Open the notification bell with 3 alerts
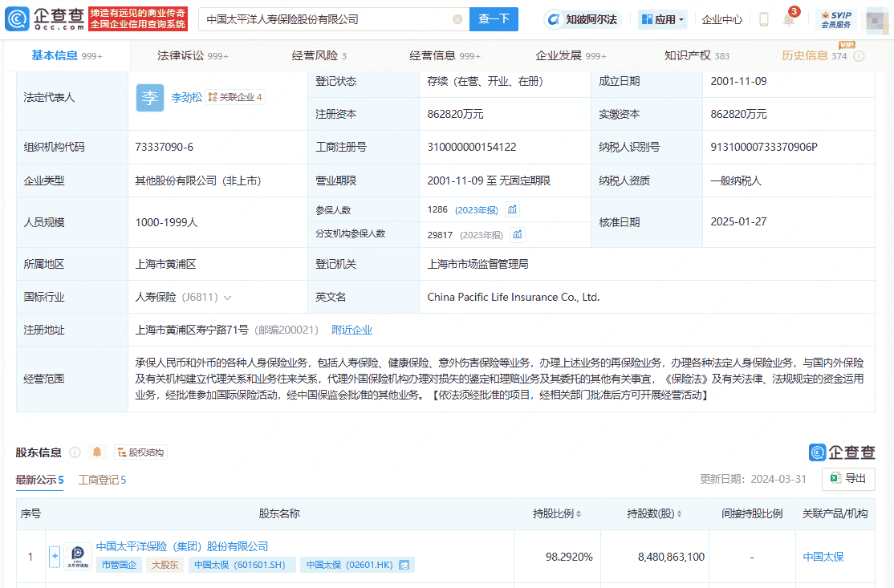This screenshot has width=894, height=588. pos(790,18)
